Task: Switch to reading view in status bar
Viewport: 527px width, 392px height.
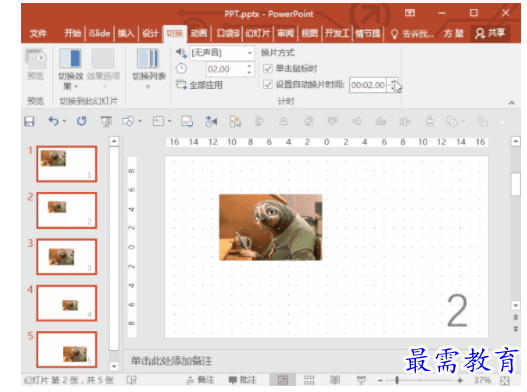Action: click(x=335, y=380)
